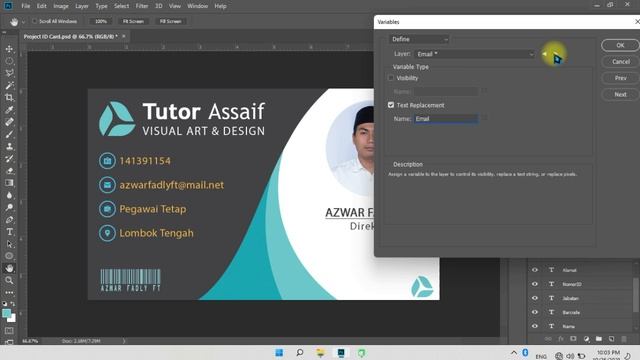Viewport: 640px width, 360px height.
Task: Create a new layer icon
Action: point(611,339)
